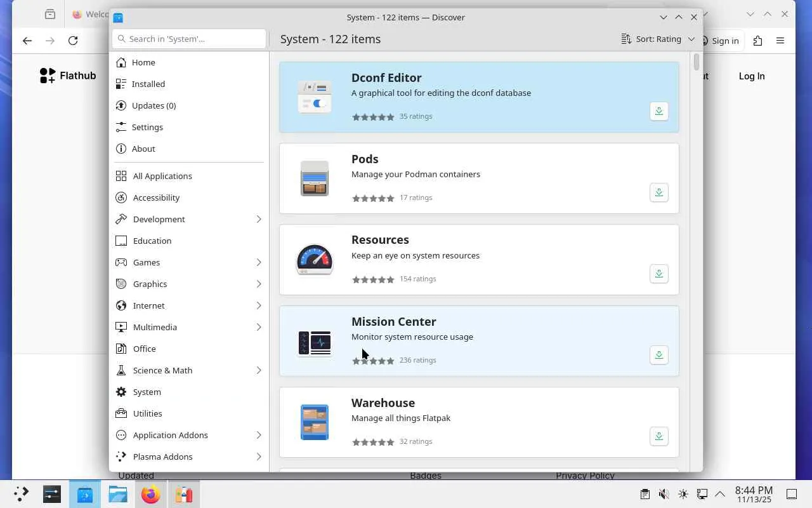Install Resources using its download button

[x=659, y=274]
